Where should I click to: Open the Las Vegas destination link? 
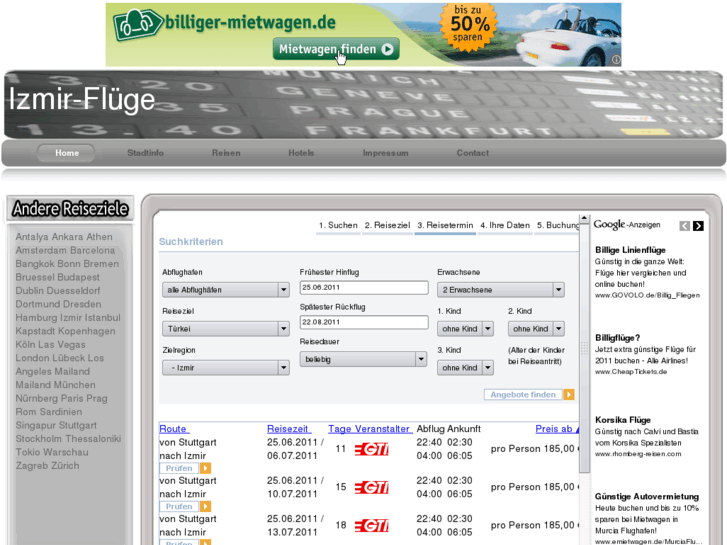(65, 345)
